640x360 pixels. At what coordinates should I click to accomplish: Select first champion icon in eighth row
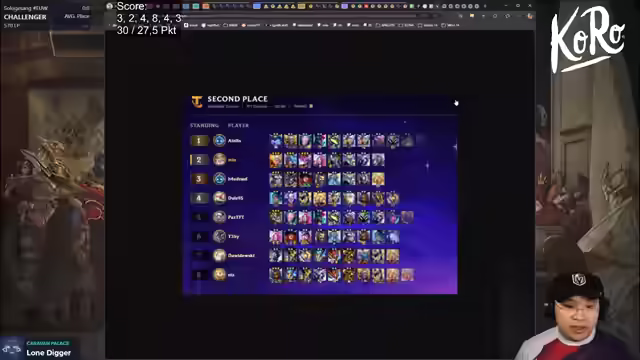276,275
